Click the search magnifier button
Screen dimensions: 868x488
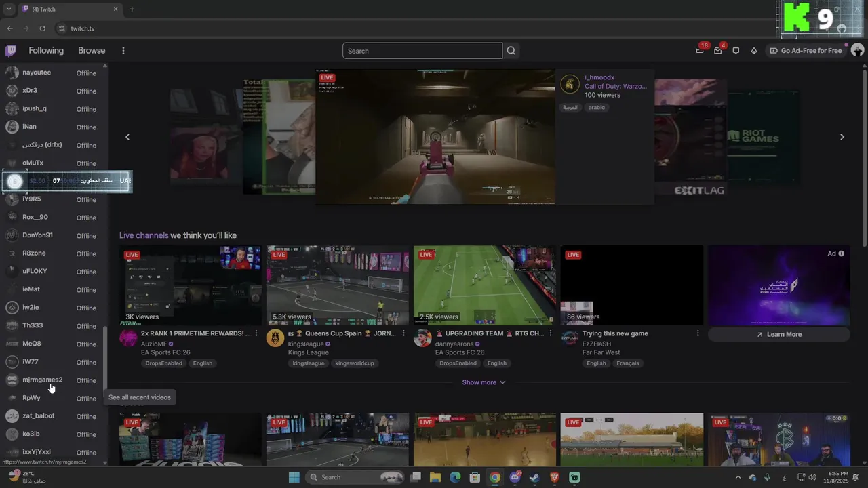[511, 51]
